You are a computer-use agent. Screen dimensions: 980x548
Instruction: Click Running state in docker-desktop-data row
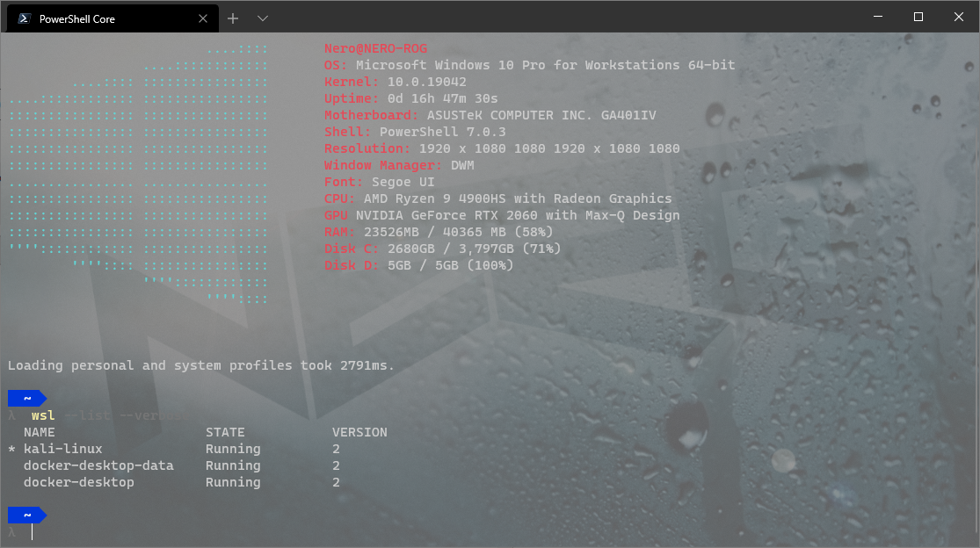(233, 465)
